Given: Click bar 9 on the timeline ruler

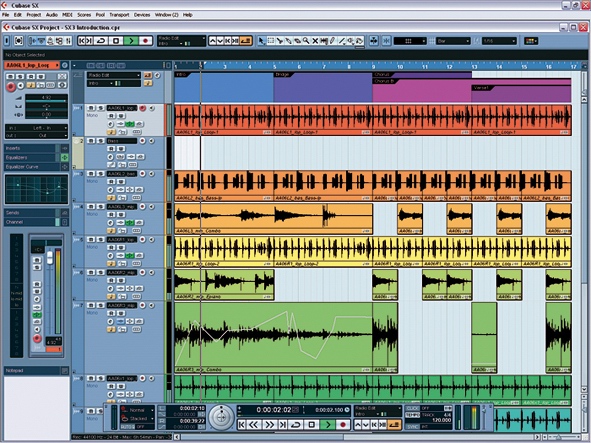Looking at the screenshot, I should 374,67.
